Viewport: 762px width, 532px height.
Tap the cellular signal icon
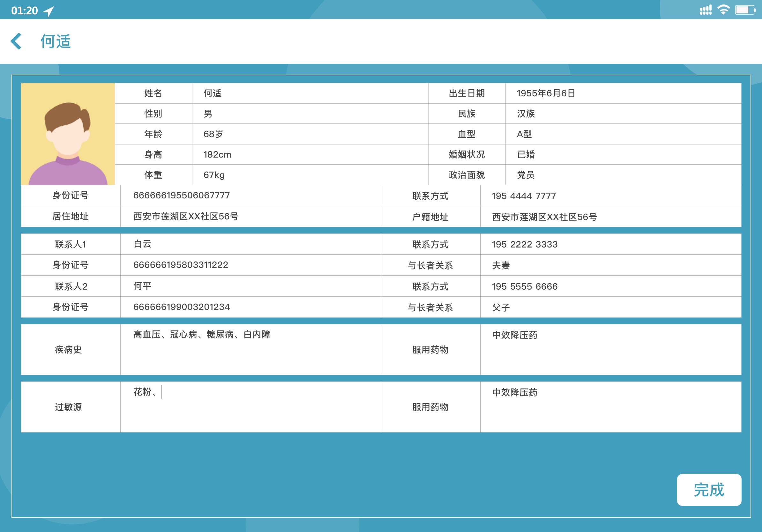(706, 10)
